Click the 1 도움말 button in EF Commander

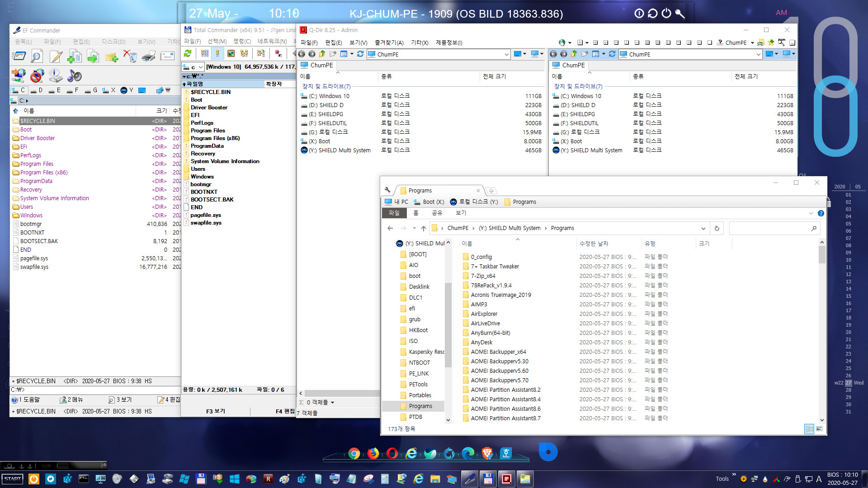[x=26, y=399]
